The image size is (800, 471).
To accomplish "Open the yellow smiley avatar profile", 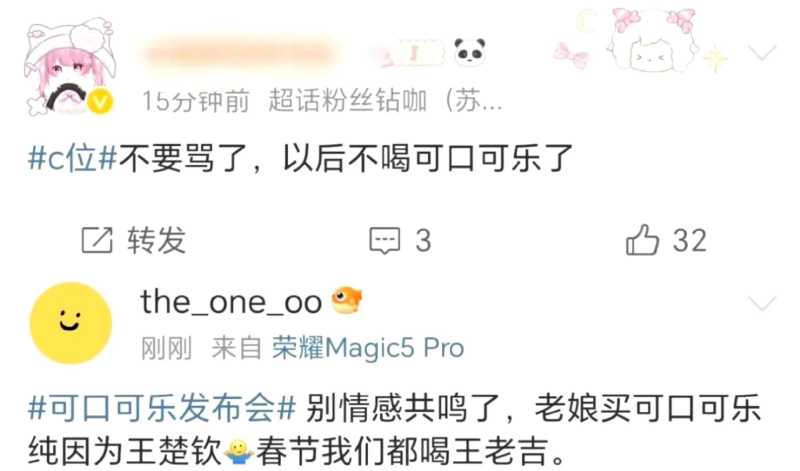I will [x=70, y=323].
